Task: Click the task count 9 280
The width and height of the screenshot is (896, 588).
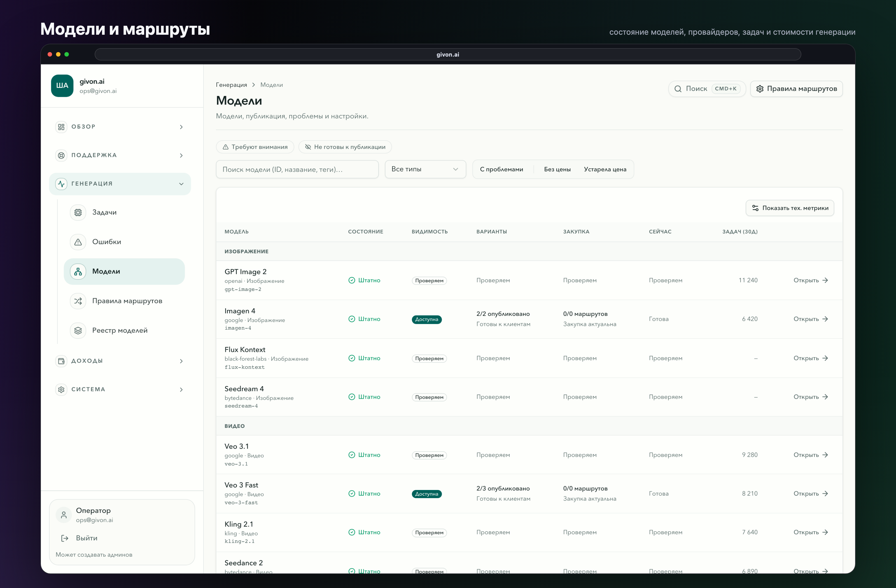Action: 750,455
